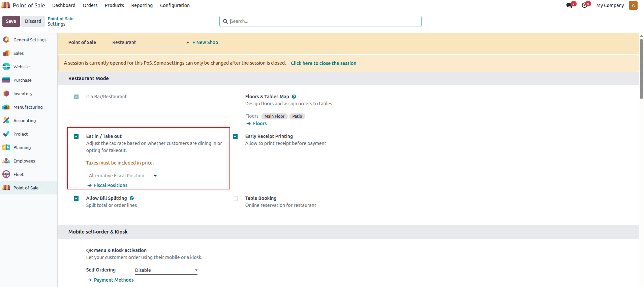644x287 pixels.
Task: Open the Configuration menu
Action: pos(175,5)
